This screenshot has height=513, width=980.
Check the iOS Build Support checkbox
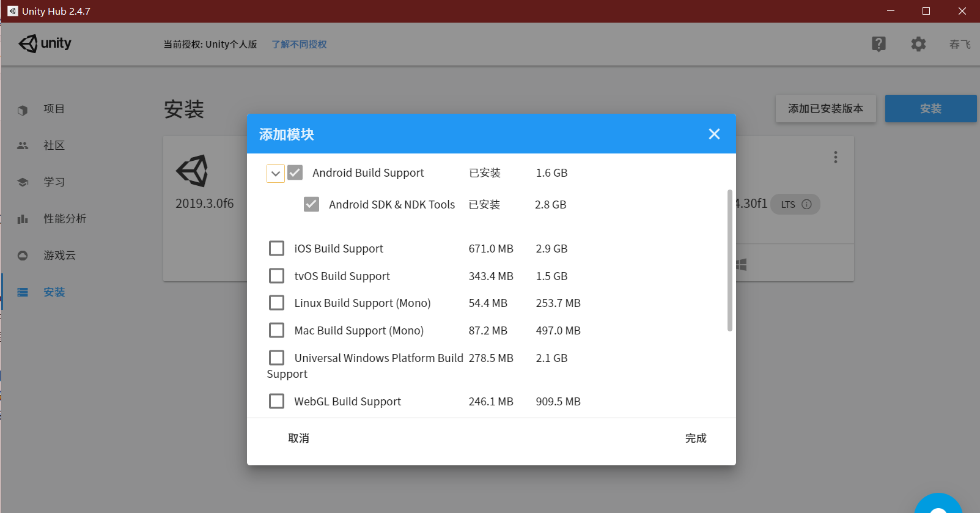click(276, 248)
